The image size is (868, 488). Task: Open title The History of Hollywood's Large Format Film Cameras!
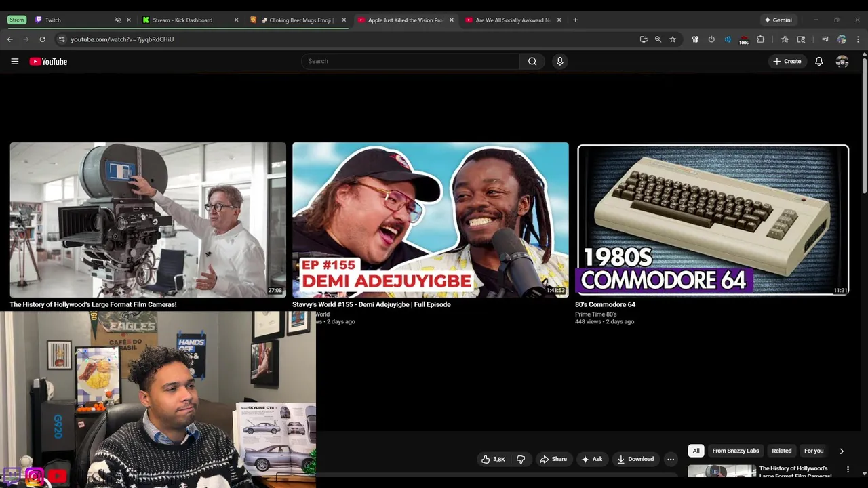click(x=93, y=304)
